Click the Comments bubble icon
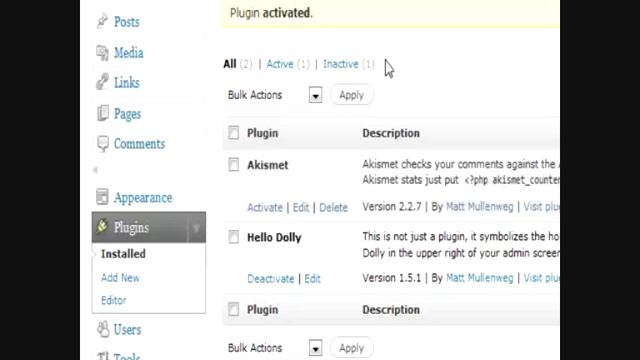The image size is (640, 360). (102, 144)
